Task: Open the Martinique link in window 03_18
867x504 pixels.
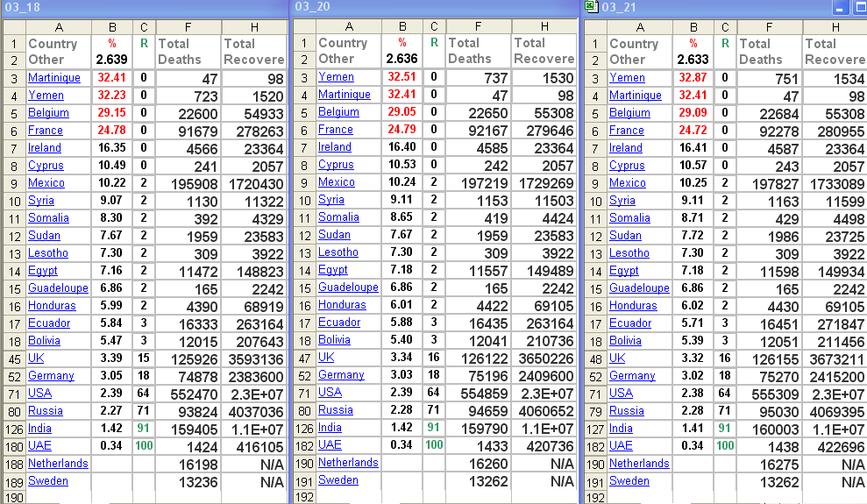Action: point(54,78)
